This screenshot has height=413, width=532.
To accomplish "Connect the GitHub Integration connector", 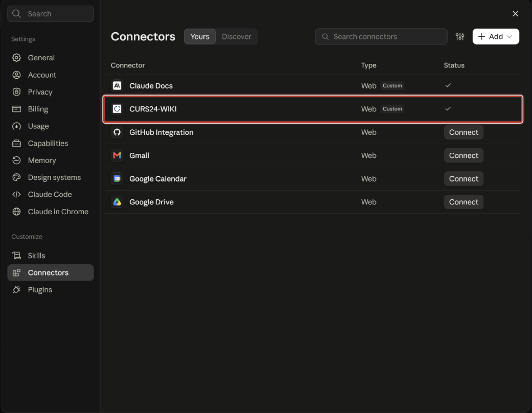I will (x=464, y=132).
